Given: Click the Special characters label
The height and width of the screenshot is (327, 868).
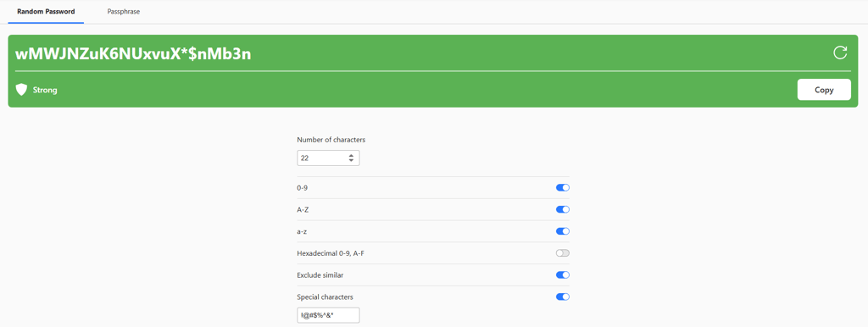Looking at the screenshot, I should click(x=325, y=297).
